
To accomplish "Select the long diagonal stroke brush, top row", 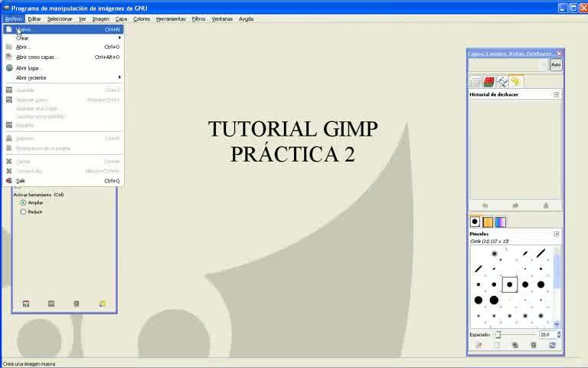I will tap(541, 254).
